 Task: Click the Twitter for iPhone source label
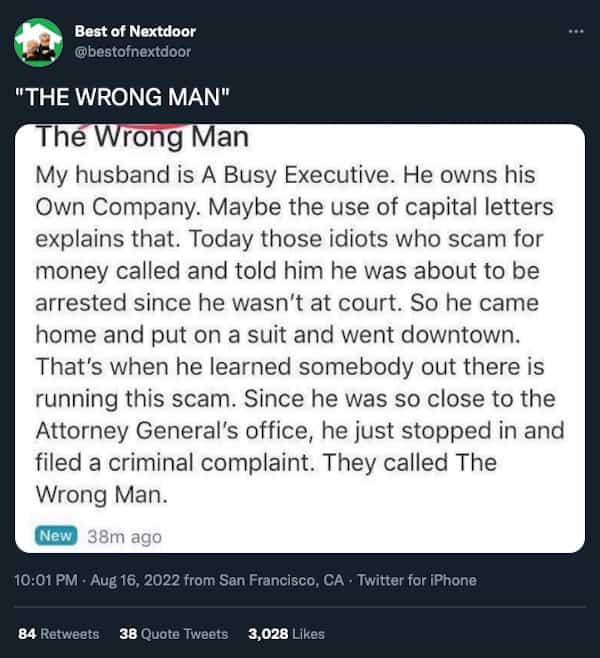[417, 580]
